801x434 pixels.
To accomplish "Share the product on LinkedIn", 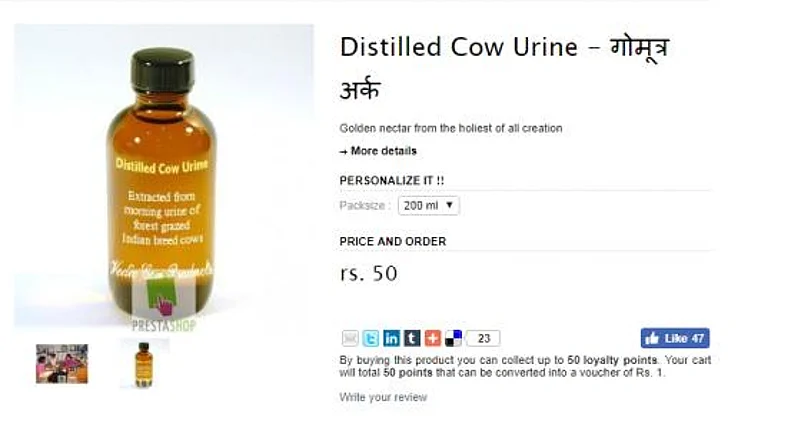I will 392,338.
